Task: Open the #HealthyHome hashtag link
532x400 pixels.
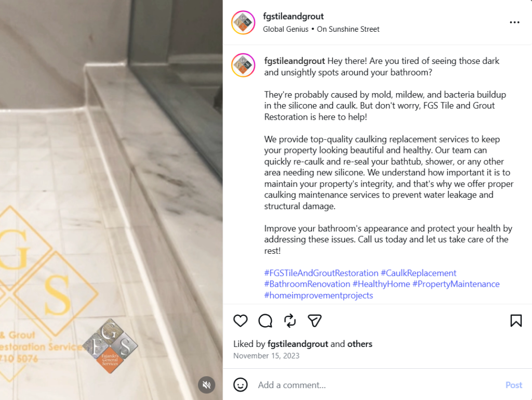Action: click(381, 284)
